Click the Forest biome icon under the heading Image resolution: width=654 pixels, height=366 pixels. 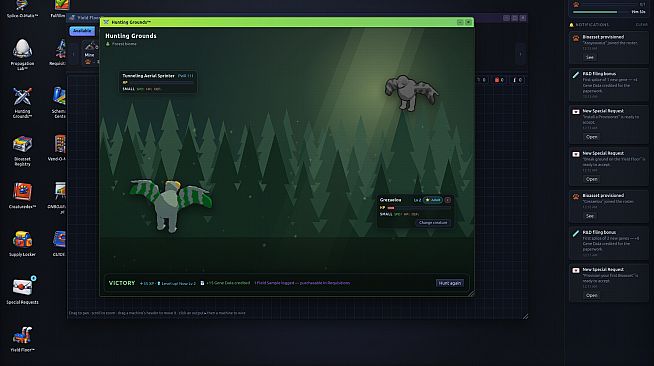[108, 44]
